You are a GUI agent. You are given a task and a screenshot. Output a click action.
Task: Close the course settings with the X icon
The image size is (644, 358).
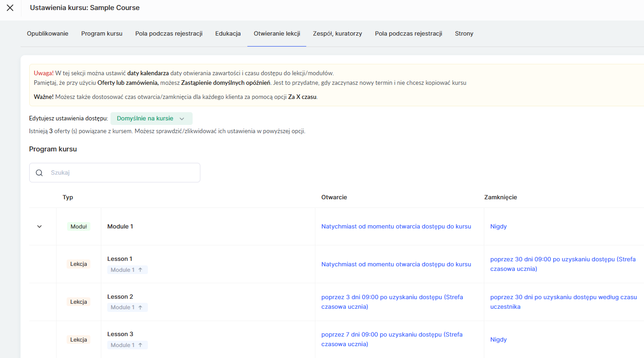point(10,8)
